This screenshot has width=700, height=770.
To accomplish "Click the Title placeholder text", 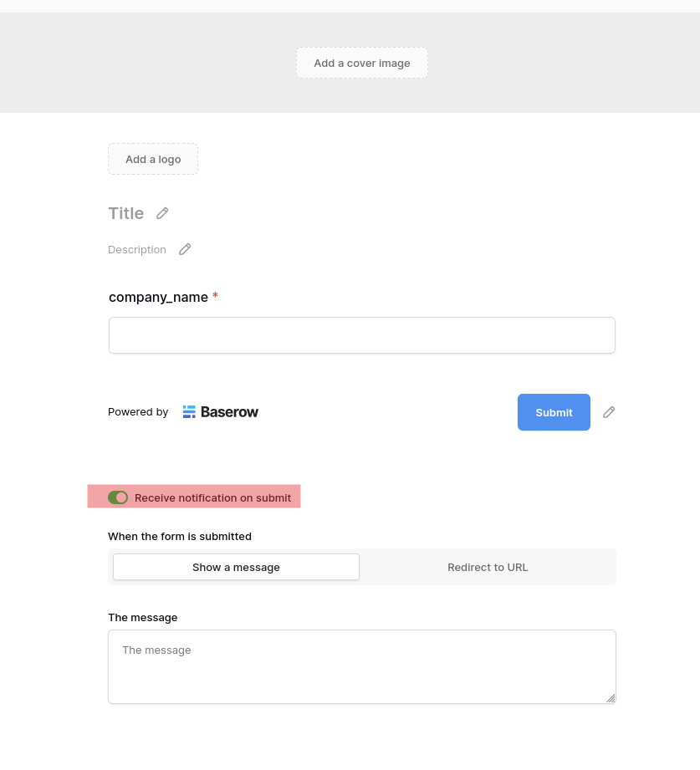I will (126, 213).
